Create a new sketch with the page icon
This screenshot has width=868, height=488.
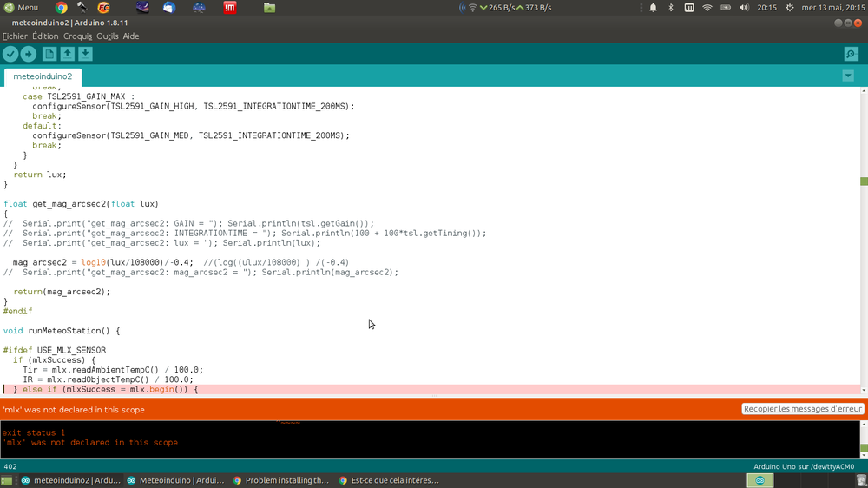pos(49,54)
